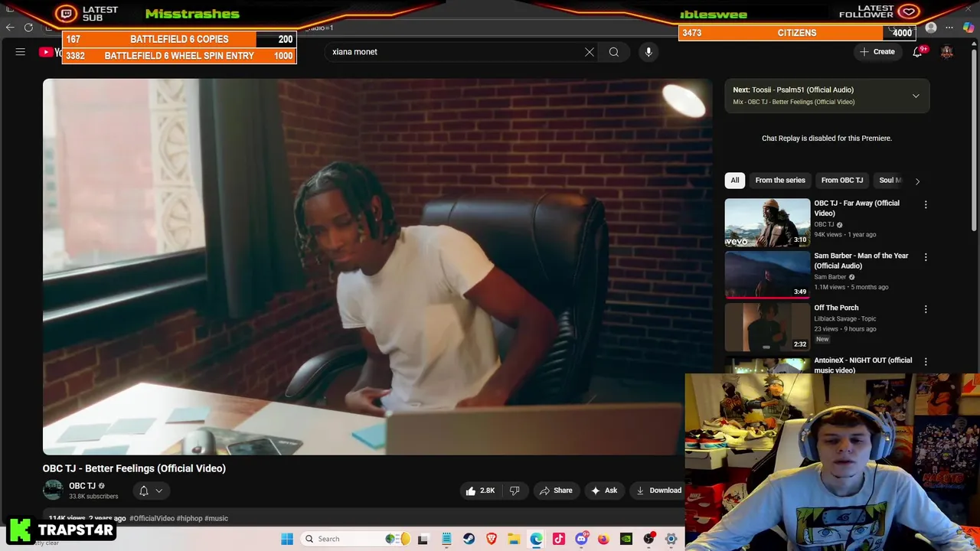Click the video title Better Feelings
980x551 pixels.
click(x=134, y=468)
